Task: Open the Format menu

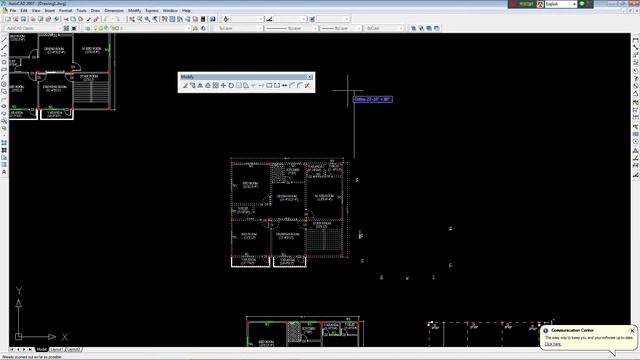Action: (65, 11)
